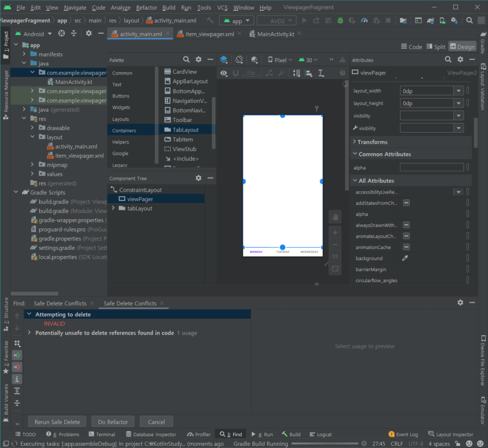Click the Palette search icon
The width and height of the screenshot is (488, 448).
click(x=186, y=59)
